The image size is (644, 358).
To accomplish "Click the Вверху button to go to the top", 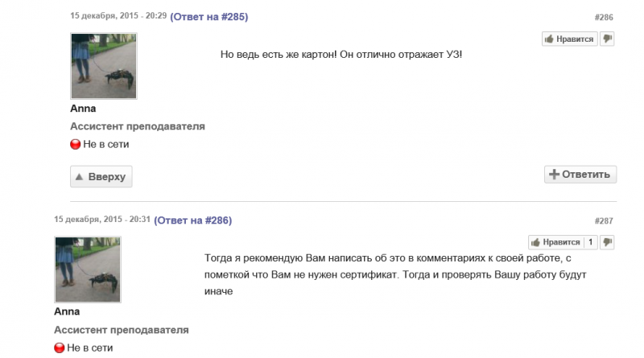I will 101,176.
